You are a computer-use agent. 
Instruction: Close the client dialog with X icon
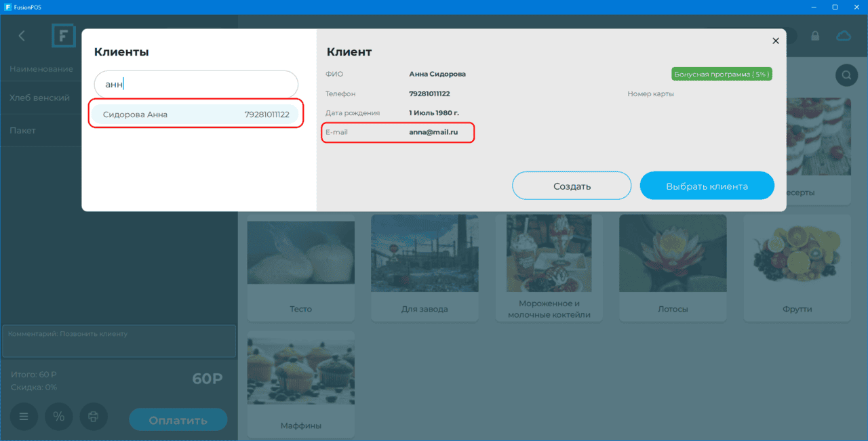[776, 41]
